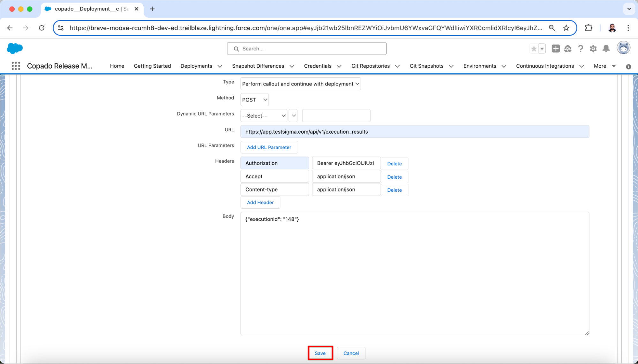This screenshot has width=638, height=364.
Task: Open the global actions plus icon
Action: click(555, 48)
